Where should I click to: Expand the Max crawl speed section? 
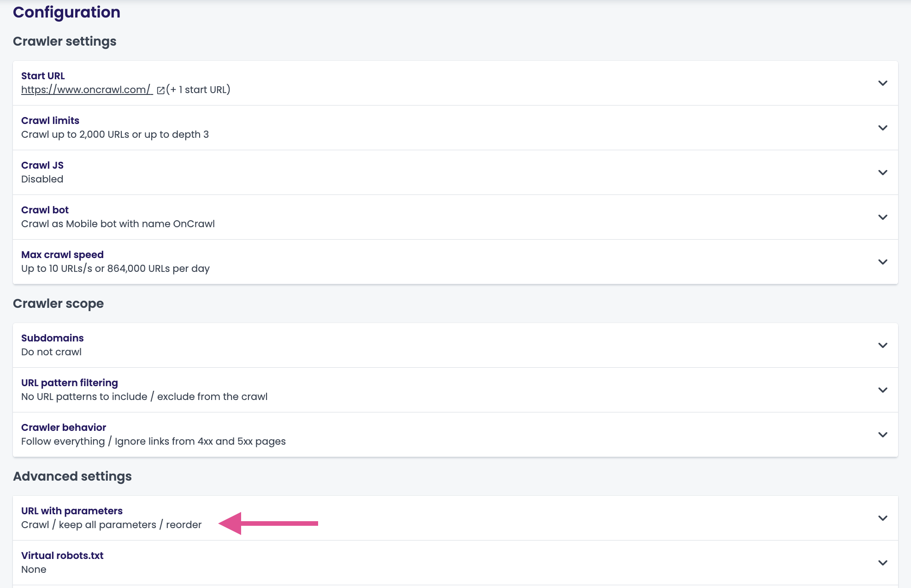(x=883, y=262)
